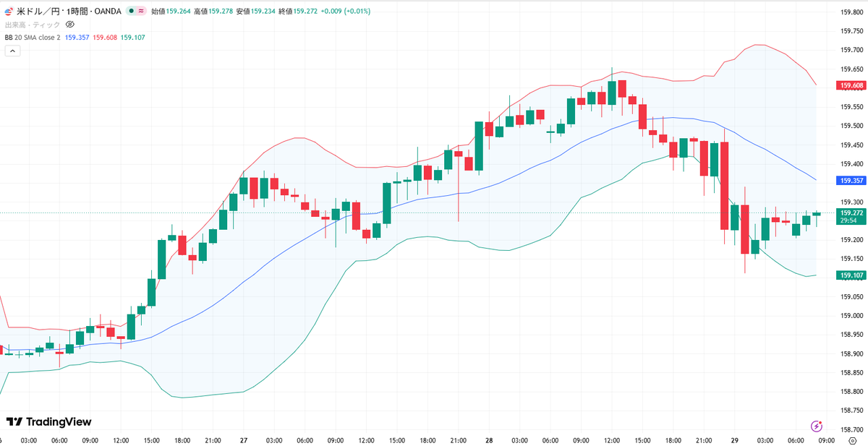868x446 pixels.
Task: Click the green market status dot indicator
Action: click(130, 12)
